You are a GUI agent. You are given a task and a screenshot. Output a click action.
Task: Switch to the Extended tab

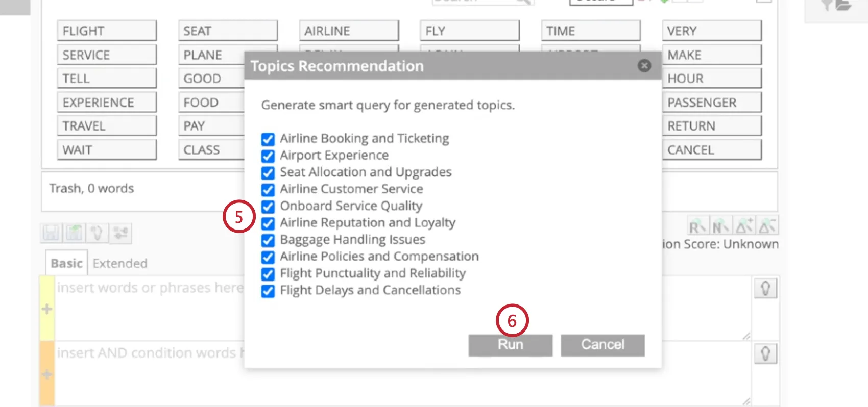tap(119, 263)
